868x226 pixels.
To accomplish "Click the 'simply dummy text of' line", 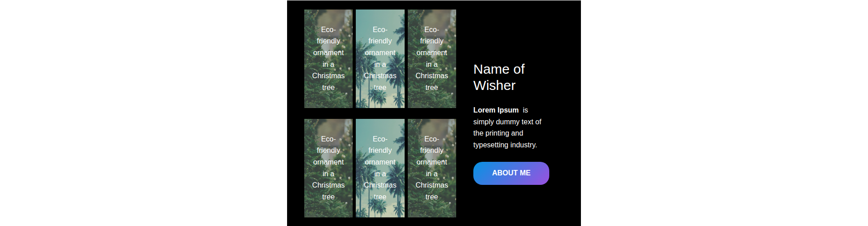I will (x=507, y=122).
